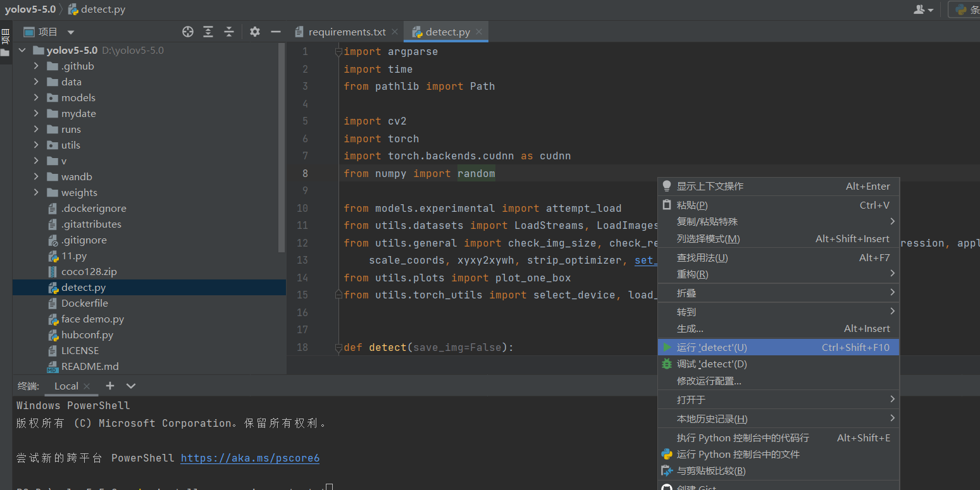Choose Generate... from context menu
980x490 pixels.
click(x=779, y=328)
